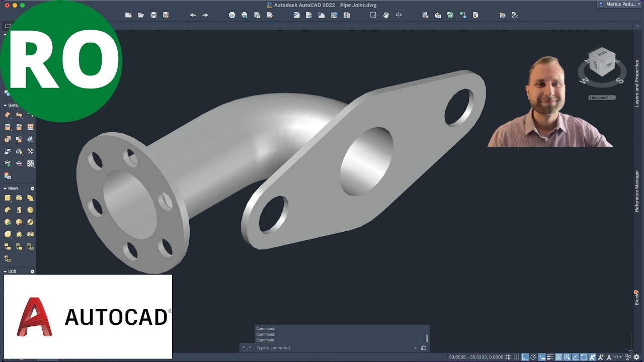Collapse the Mesh panel with its triangle

click(x=5, y=188)
